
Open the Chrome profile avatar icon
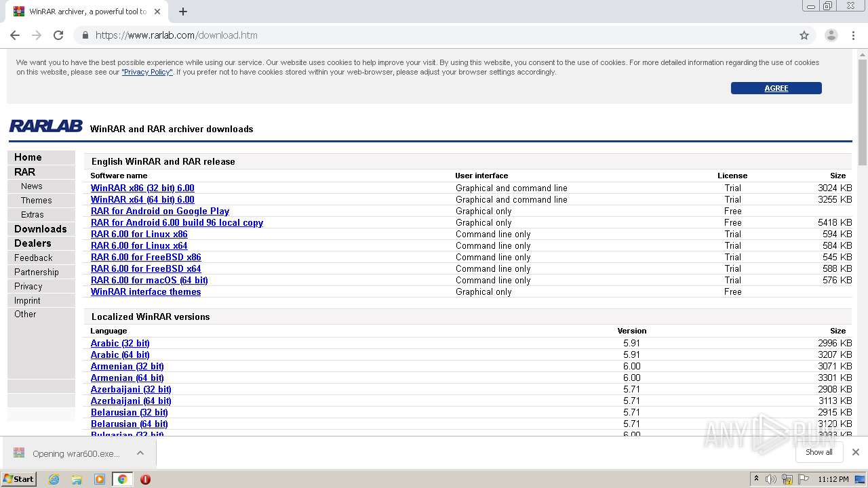[831, 35]
